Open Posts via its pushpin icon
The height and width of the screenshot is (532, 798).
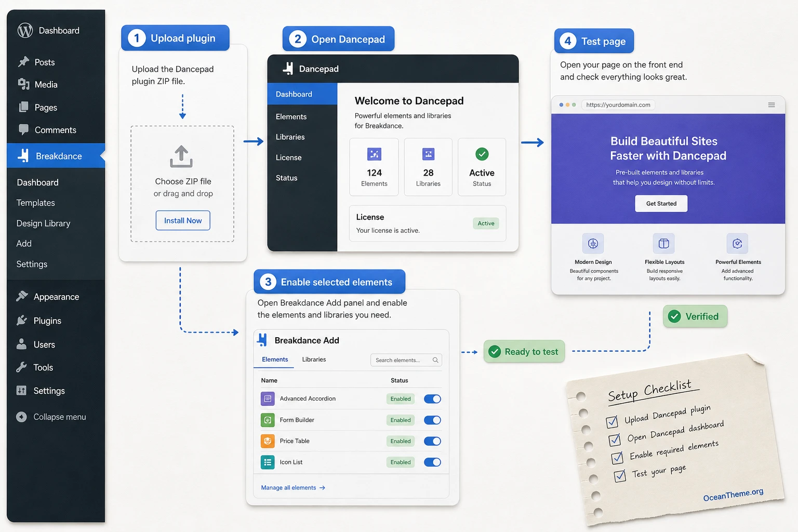pyautogui.click(x=23, y=62)
